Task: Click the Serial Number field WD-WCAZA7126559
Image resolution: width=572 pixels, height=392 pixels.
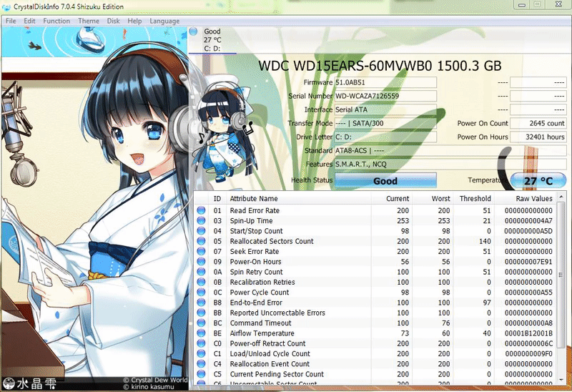Action: point(385,96)
